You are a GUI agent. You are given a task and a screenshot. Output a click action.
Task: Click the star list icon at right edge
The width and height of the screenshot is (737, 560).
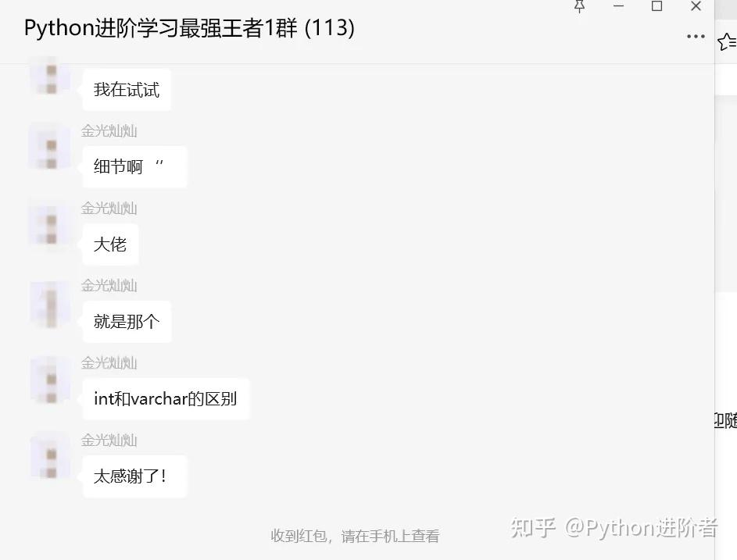click(727, 41)
